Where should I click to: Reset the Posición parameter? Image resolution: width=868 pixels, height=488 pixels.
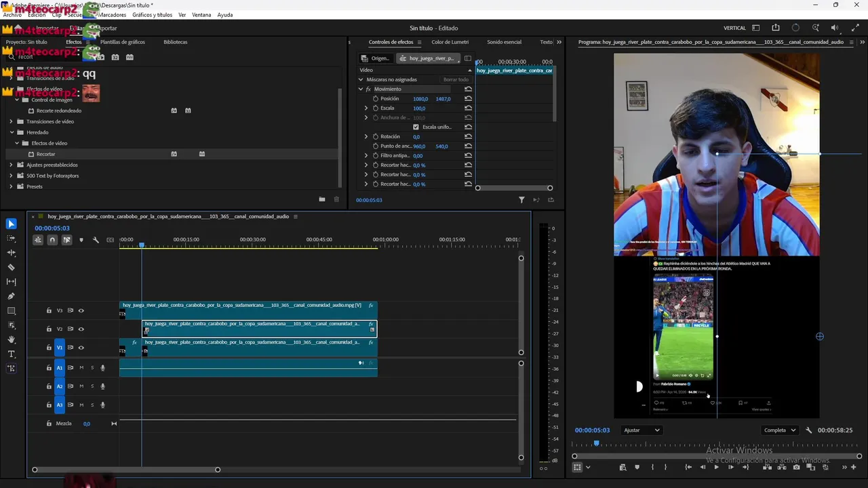tap(468, 99)
